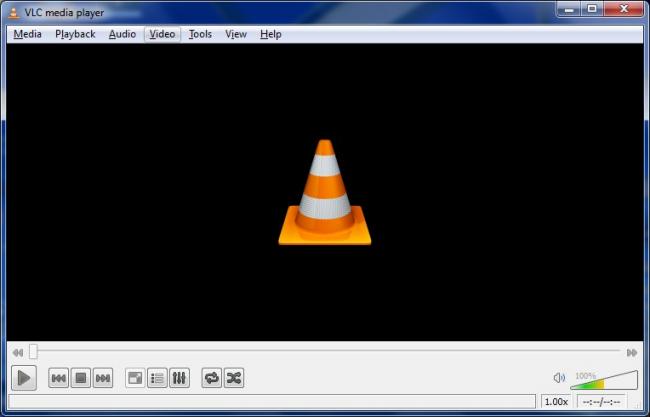650x417 pixels.
Task: Open extended settings equalizer icon
Action: (x=179, y=378)
